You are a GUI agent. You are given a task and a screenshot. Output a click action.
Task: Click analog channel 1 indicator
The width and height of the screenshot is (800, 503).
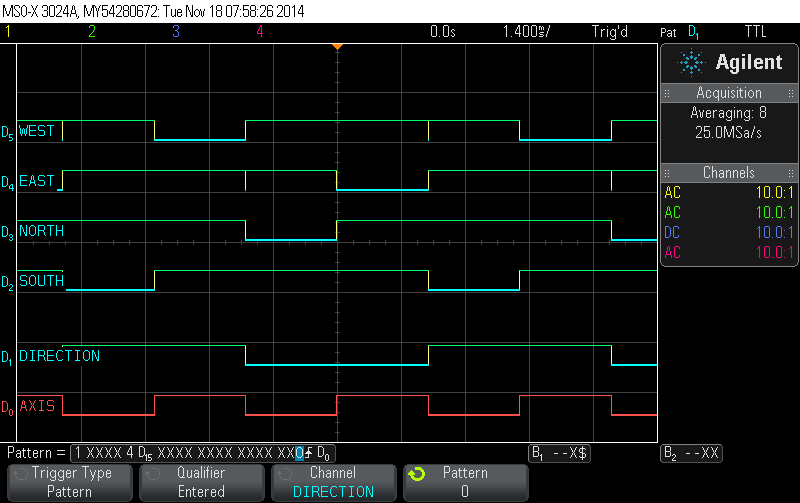pyautogui.click(x=8, y=31)
